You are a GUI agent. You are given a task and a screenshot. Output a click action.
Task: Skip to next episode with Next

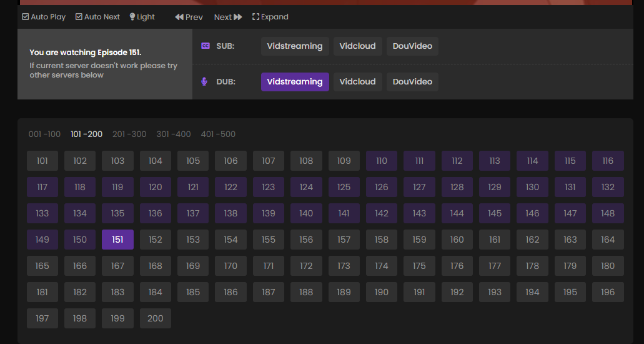pos(228,17)
